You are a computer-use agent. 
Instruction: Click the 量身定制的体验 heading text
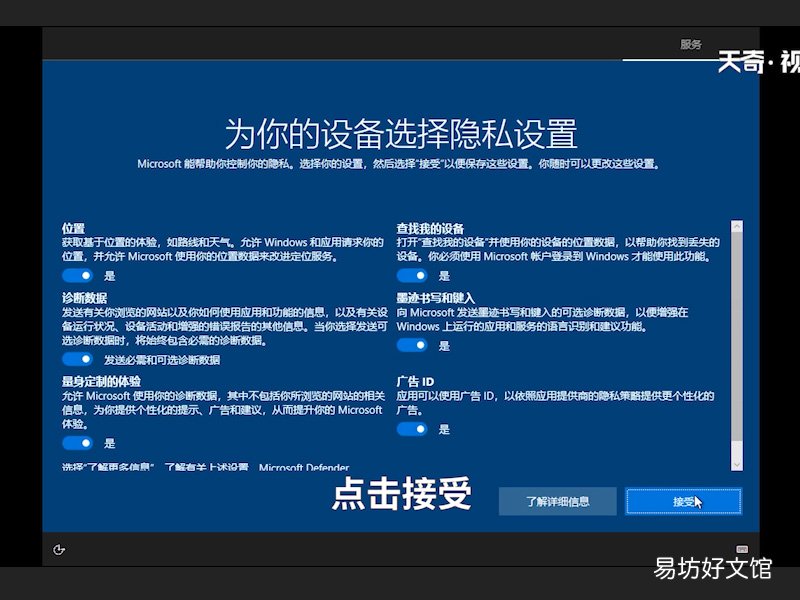101,381
